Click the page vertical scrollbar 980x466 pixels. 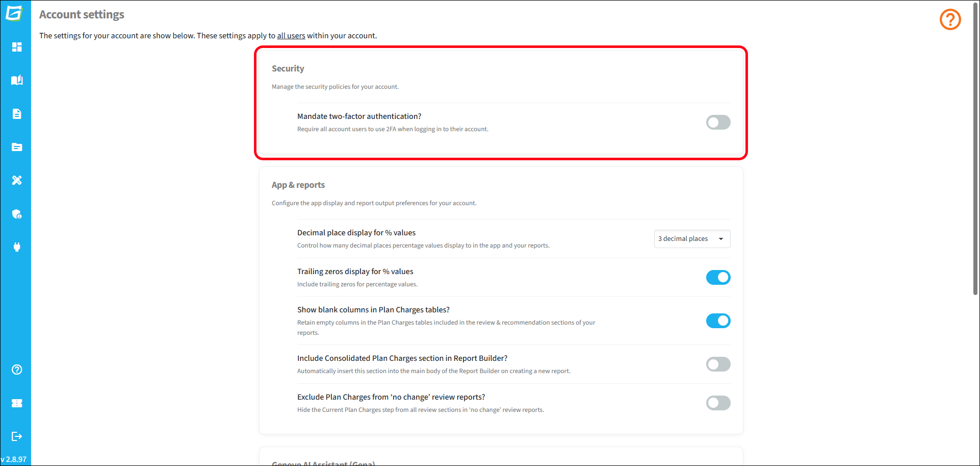click(975, 148)
